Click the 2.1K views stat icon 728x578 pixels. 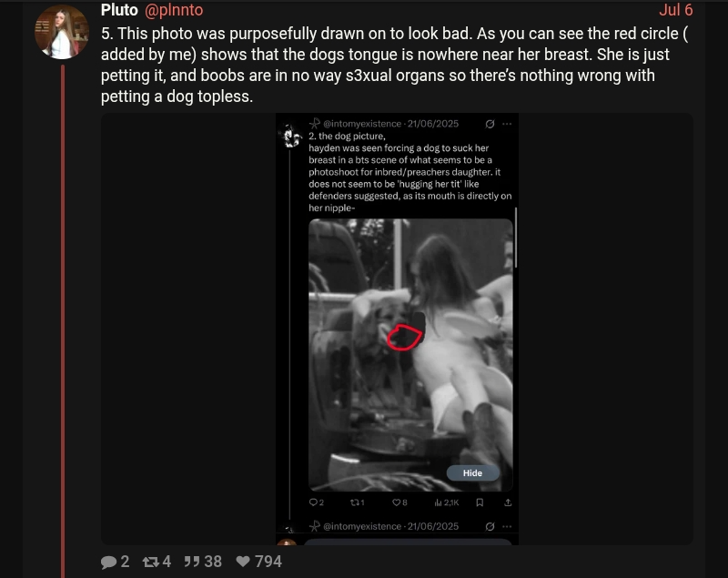(438, 502)
